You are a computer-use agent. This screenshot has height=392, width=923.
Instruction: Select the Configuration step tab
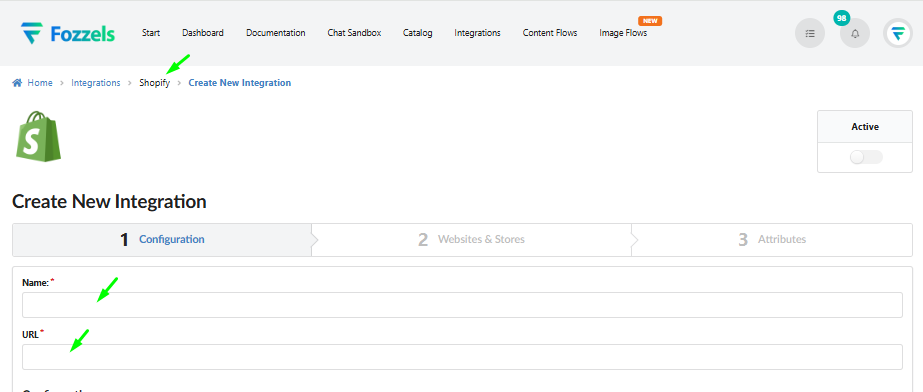(162, 240)
